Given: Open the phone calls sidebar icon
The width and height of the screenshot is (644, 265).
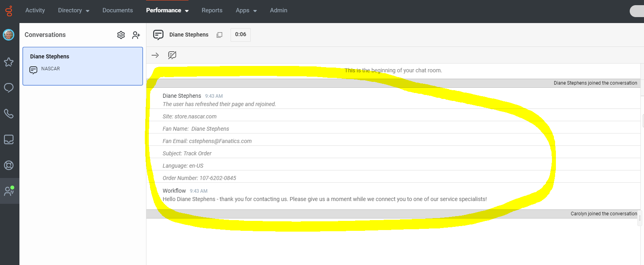Looking at the screenshot, I should [9, 114].
